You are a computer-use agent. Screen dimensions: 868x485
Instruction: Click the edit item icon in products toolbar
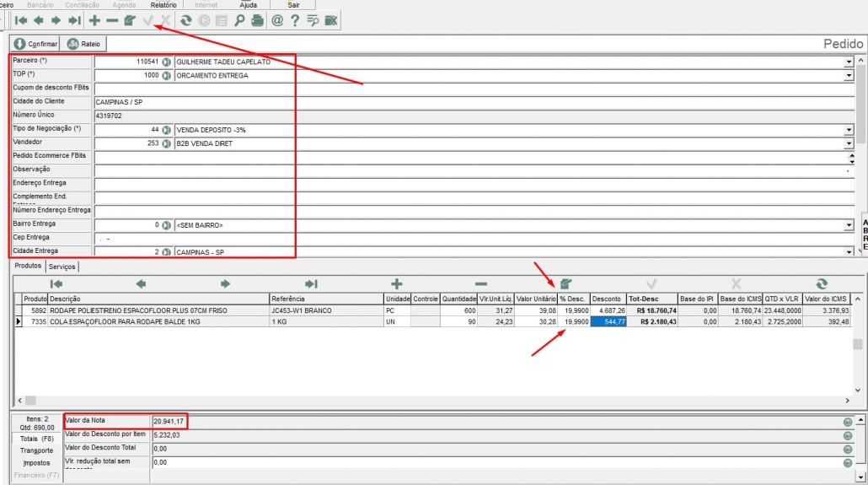(x=565, y=284)
